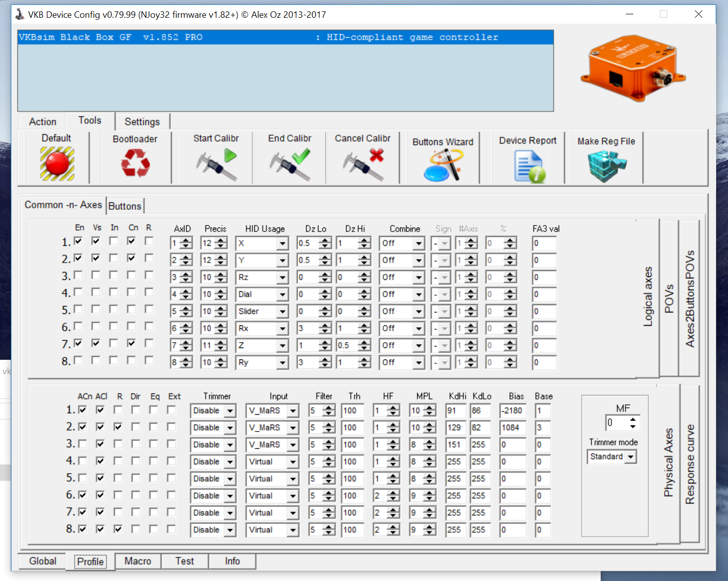Image resolution: width=728 pixels, height=581 pixels.
Task: Open the Info bottom tab
Action: (x=232, y=561)
